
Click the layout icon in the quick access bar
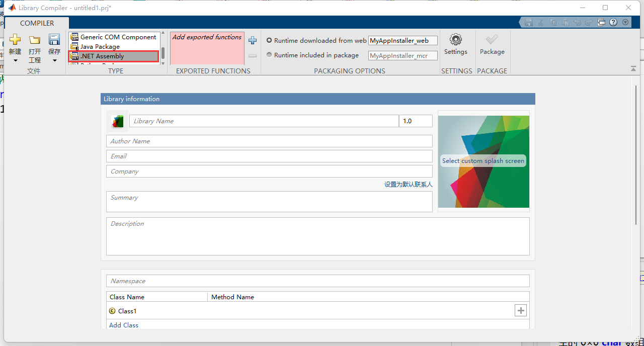point(601,22)
